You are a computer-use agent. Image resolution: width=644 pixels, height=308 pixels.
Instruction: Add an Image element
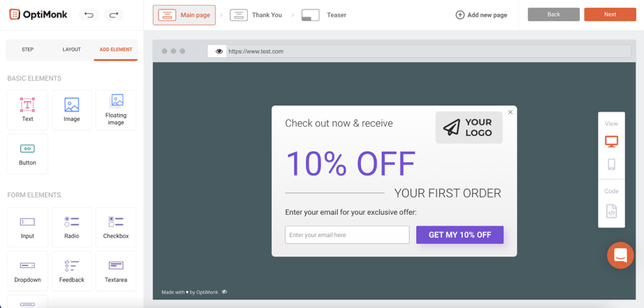point(72,110)
